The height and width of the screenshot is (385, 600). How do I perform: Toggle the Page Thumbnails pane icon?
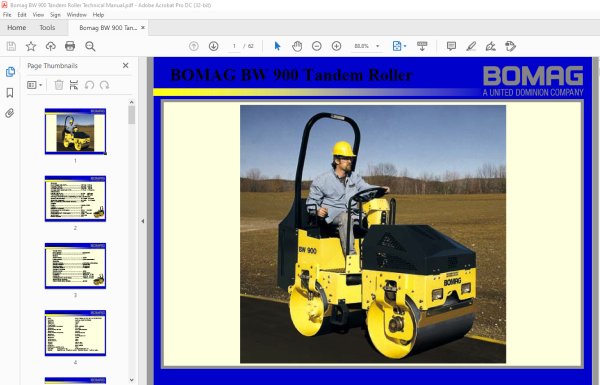click(10, 72)
